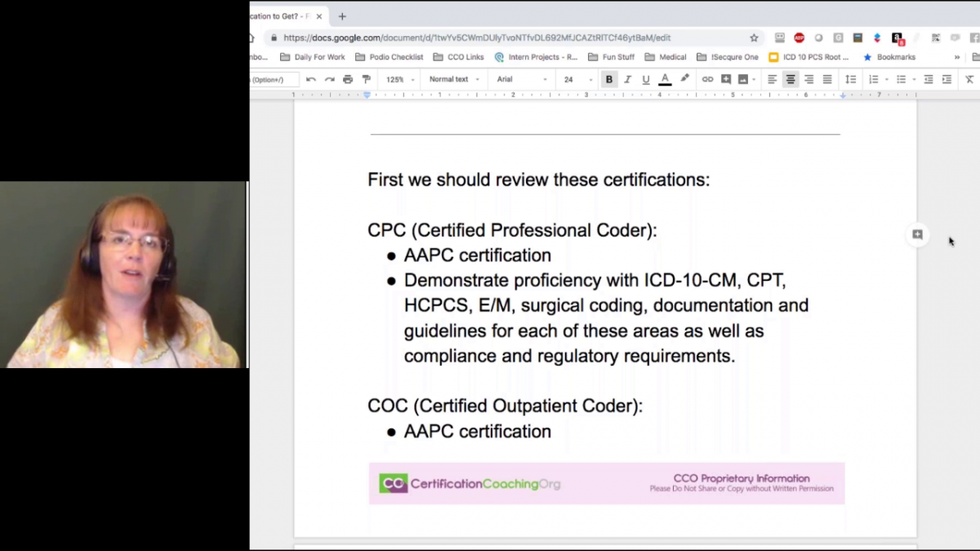The width and height of the screenshot is (980, 551).
Task: Apply italic formatting
Action: click(627, 78)
